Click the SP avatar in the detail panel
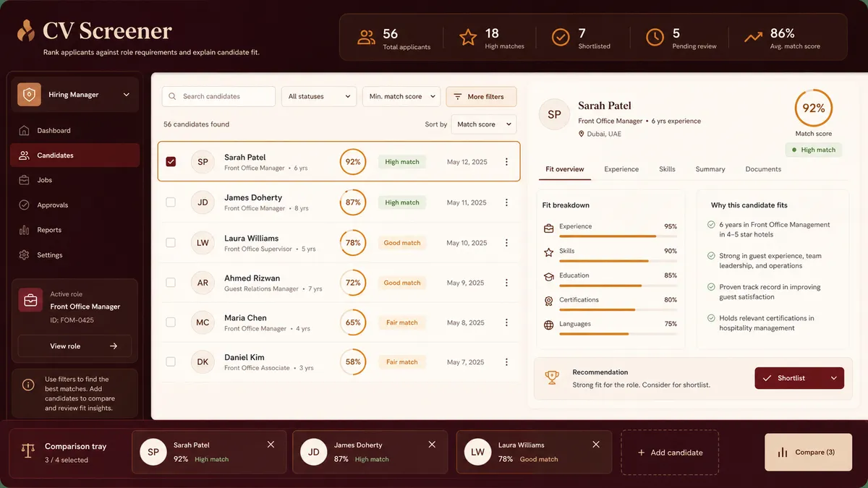The width and height of the screenshot is (868, 488). click(554, 114)
